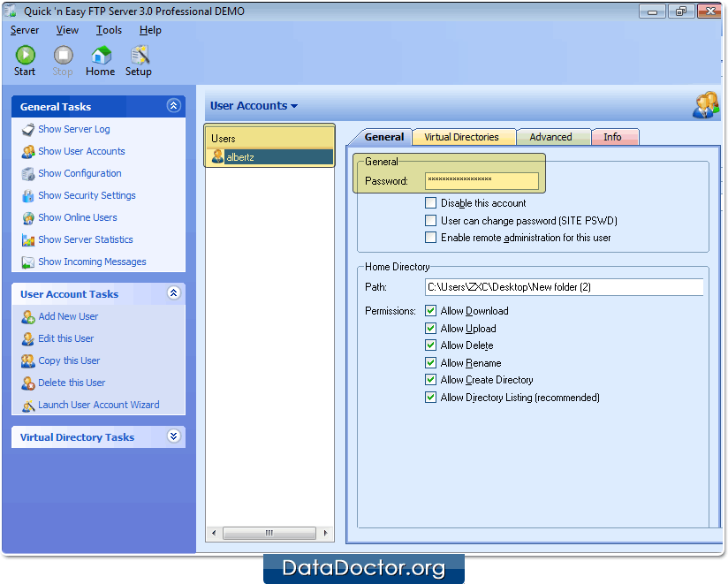This screenshot has width=728, height=584.
Task: Click the Show Online Users link
Action: click(78, 217)
